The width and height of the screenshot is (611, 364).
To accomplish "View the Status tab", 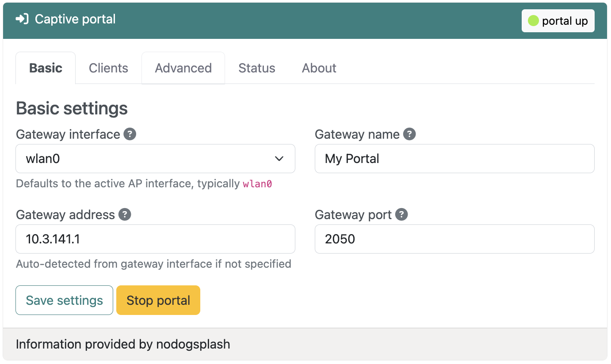I will (257, 68).
